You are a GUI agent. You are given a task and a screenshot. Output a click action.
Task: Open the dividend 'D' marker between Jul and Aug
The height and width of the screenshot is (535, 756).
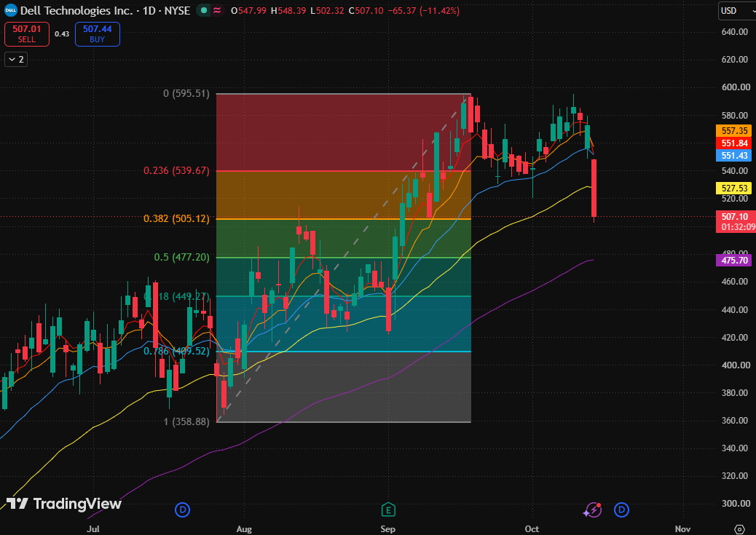pyautogui.click(x=182, y=510)
